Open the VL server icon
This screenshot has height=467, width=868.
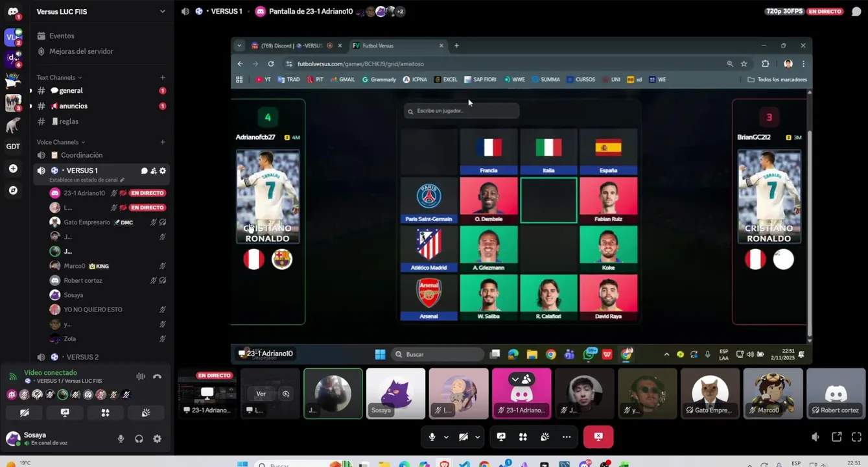(x=13, y=37)
